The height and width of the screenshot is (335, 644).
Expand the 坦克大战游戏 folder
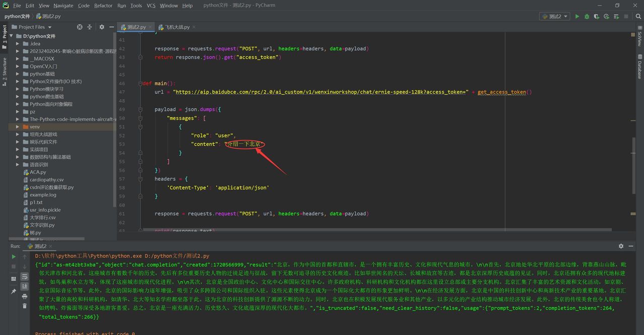point(18,135)
